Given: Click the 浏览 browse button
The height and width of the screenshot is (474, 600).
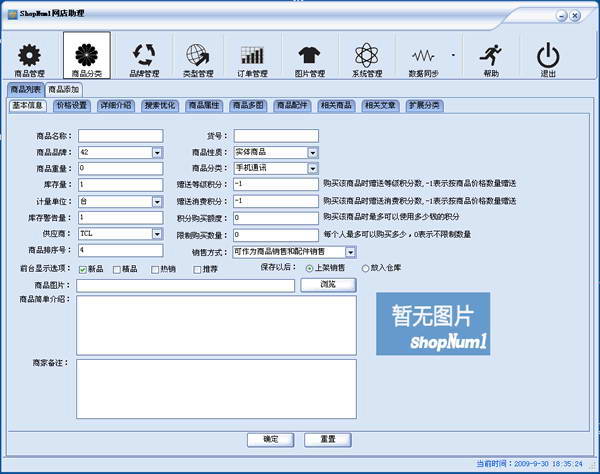Looking at the screenshot, I should click(327, 285).
